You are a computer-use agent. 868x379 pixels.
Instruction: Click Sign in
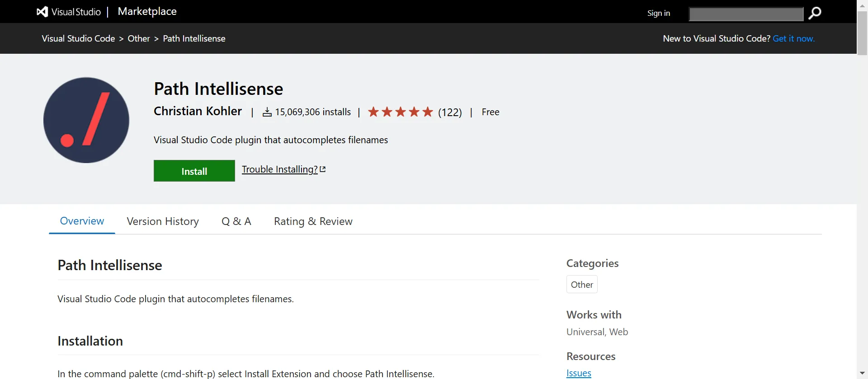pos(659,13)
